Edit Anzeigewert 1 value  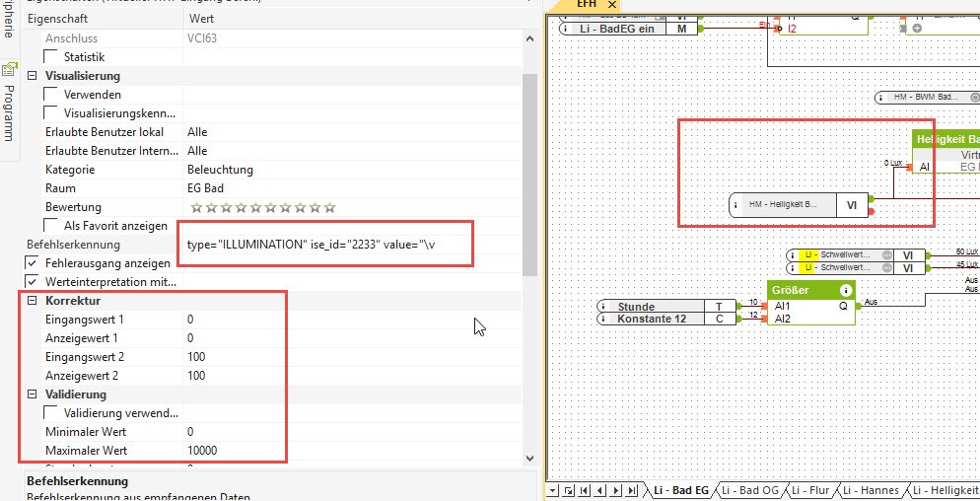pyautogui.click(x=352, y=338)
